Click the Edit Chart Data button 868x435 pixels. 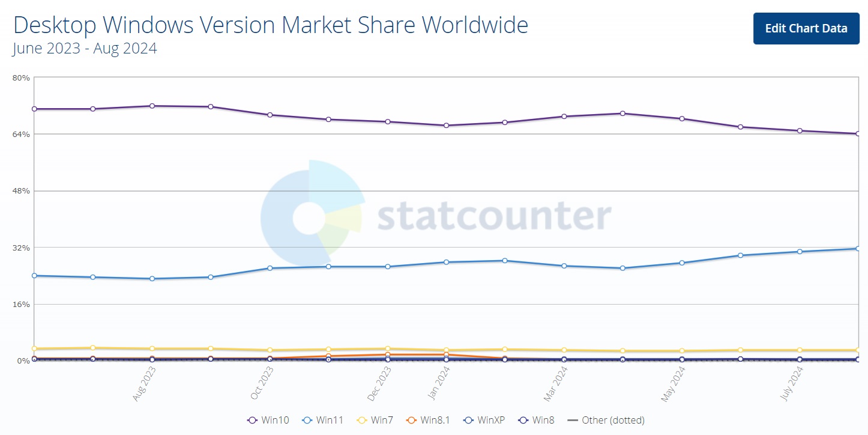806,28
